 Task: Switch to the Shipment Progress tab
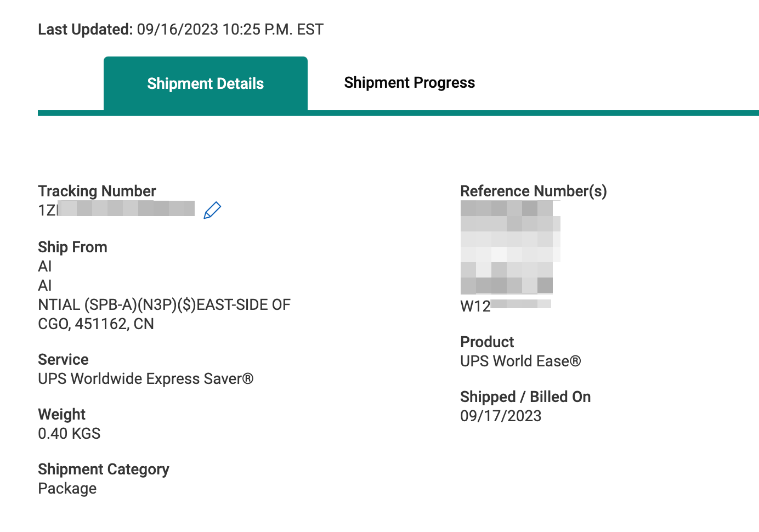point(409,83)
